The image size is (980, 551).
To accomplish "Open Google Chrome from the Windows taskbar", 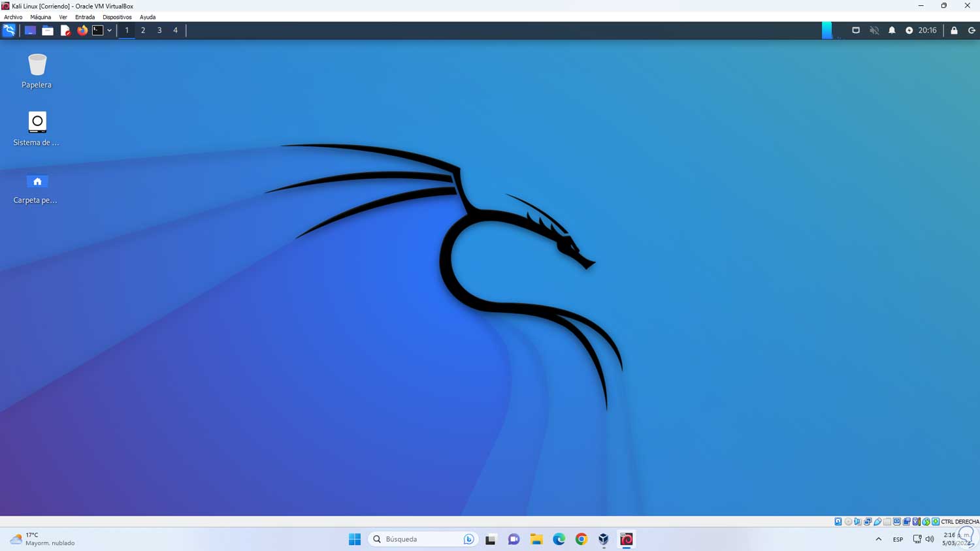I will [x=581, y=539].
